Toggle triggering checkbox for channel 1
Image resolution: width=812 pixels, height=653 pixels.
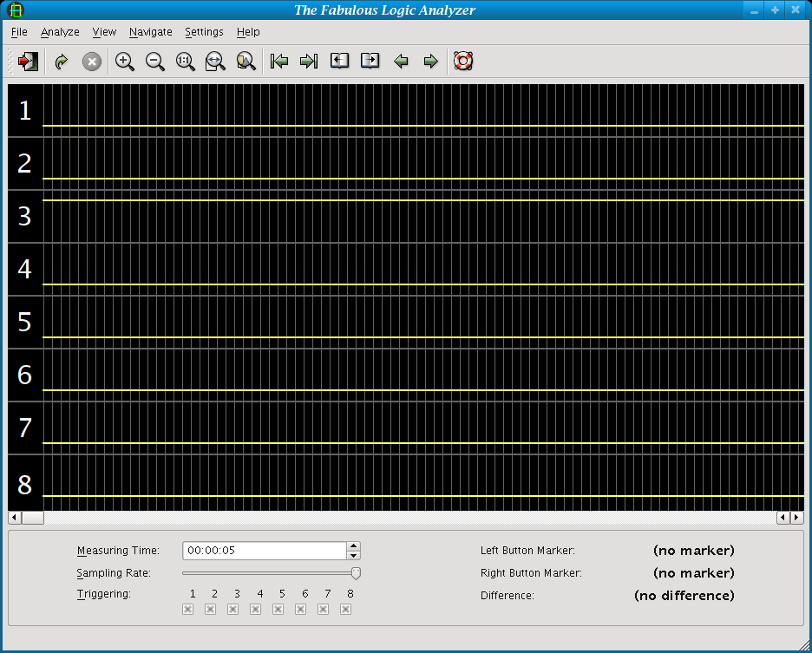pyautogui.click(x=187, y=610)
